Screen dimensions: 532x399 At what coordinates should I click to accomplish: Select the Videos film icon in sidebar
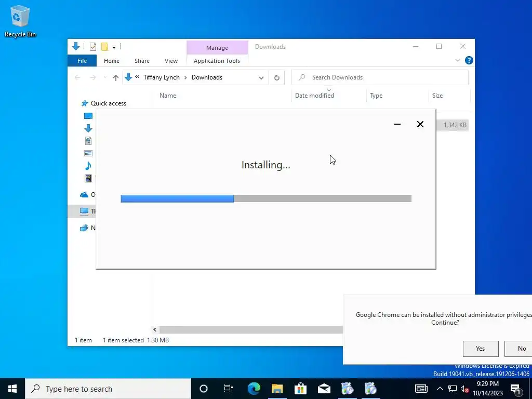pyautogui.click(x=88, y=178)
